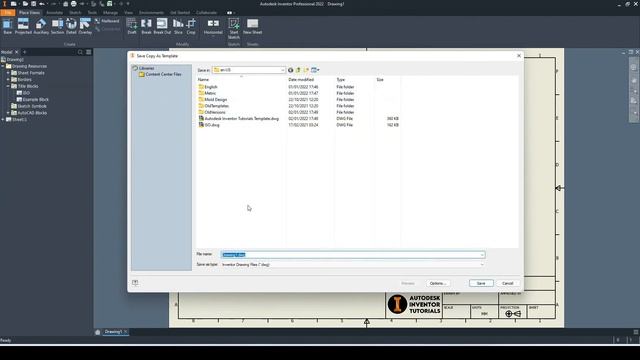This screenshot has height=360, width=640.
Task: Open the File tab
Action: click(x=8, y=13)
